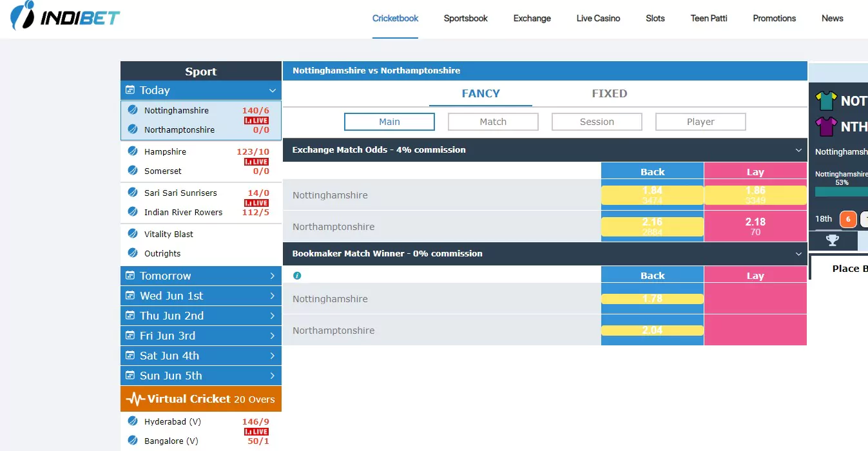This screenshot has height=451, width=868.
Task: Expand the Thu Jun 2nd arrow
Action: pyautogui.click(x=273, y=316)
